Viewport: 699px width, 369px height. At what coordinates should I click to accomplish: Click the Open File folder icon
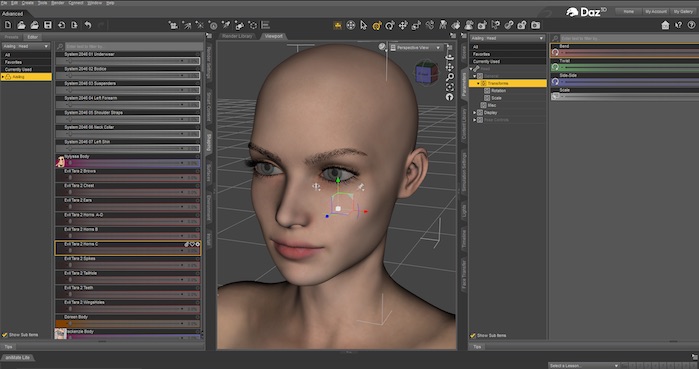21,25
